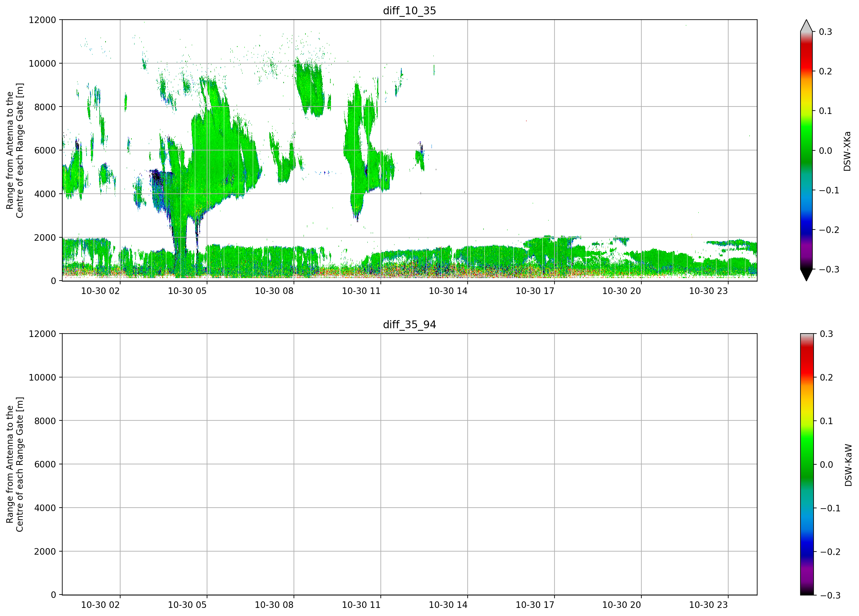Select the DSW-KaW colorbar label
Image resolution: width=859 pixels, height=616 pixels.
[848, 465]
